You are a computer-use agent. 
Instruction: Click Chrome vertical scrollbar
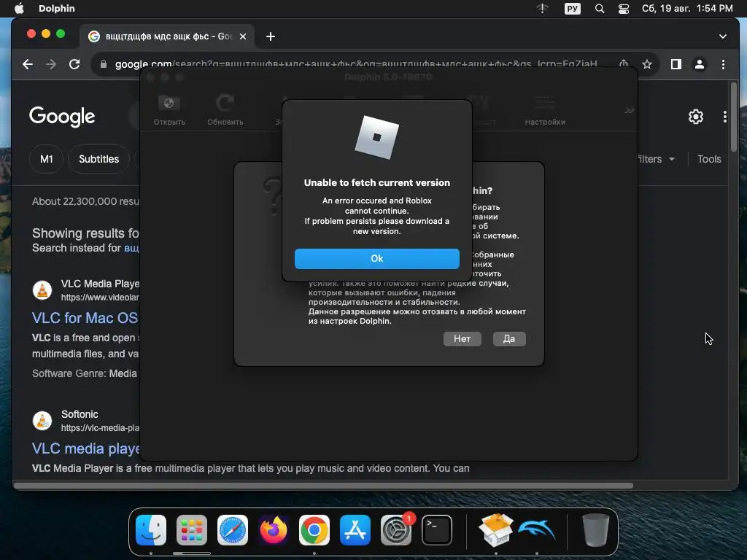tap(734, 117)
